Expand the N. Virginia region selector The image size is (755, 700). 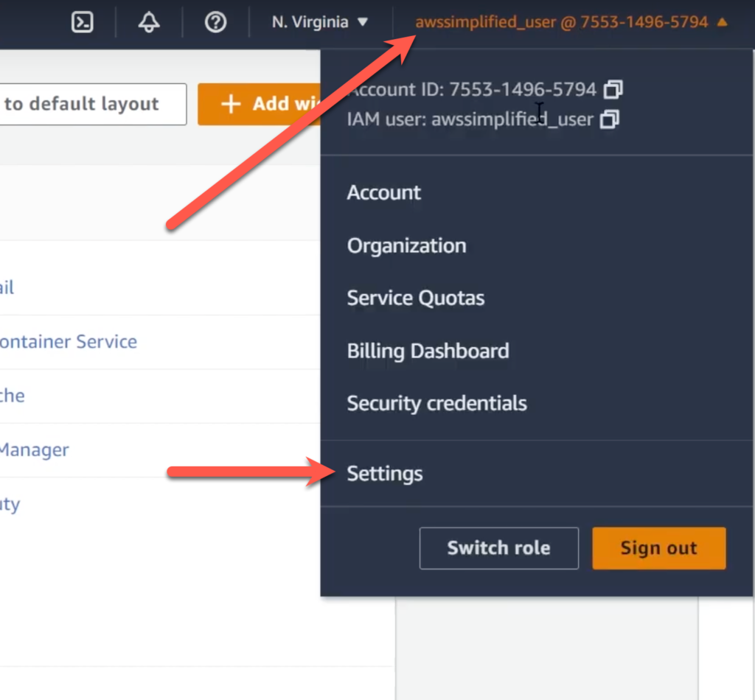[x=319, y=22]
